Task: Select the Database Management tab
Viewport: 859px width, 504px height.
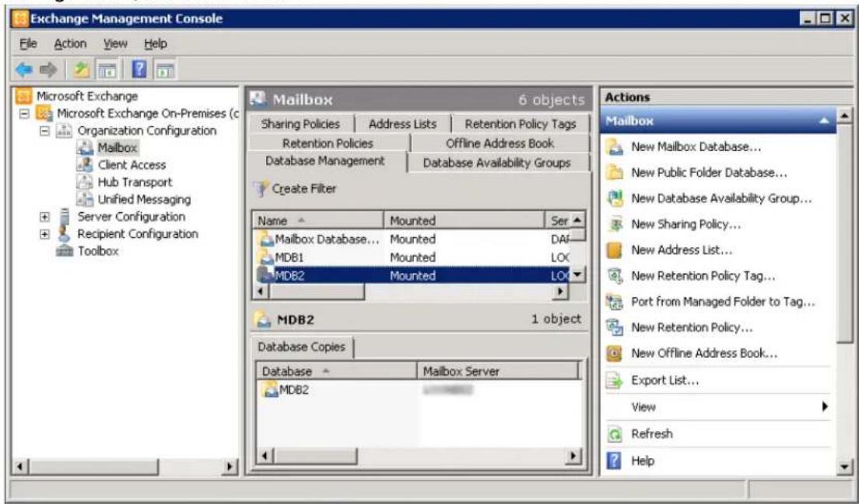Action: click(325, 161)
